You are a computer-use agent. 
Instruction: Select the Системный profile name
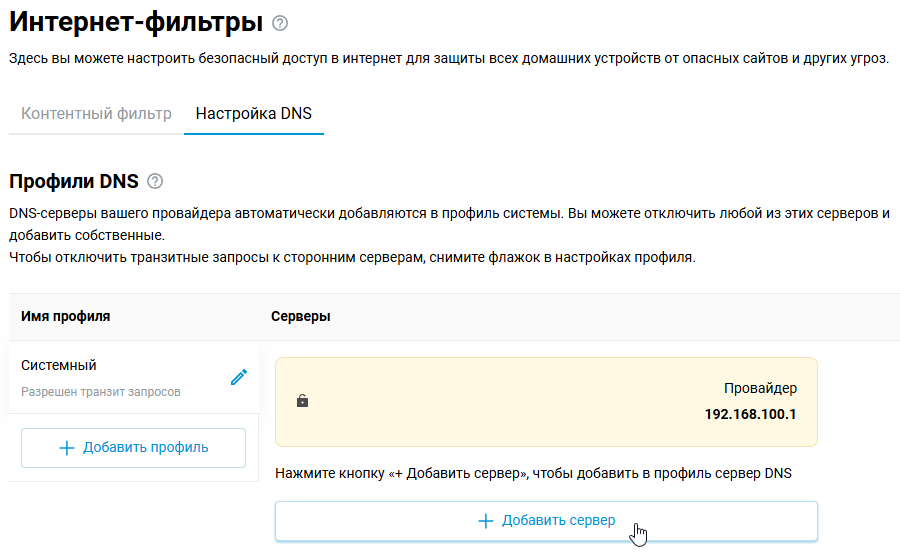point(59,366)
